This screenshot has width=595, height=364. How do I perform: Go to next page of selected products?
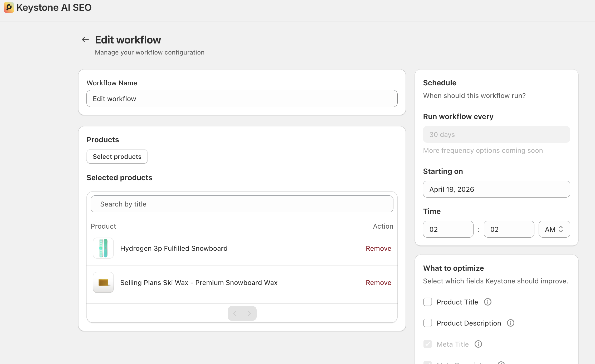click(249, 313)
